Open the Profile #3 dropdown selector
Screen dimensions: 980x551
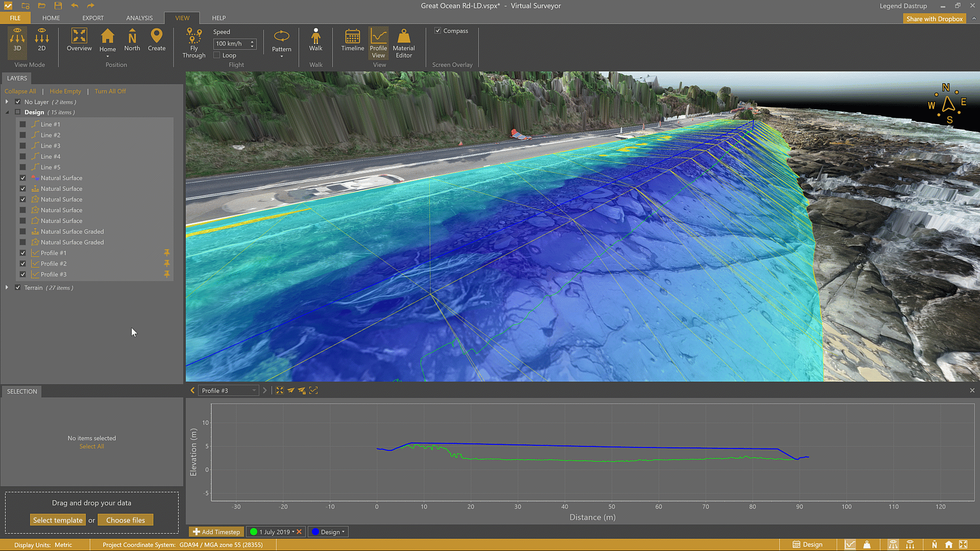tap(229, 391)
